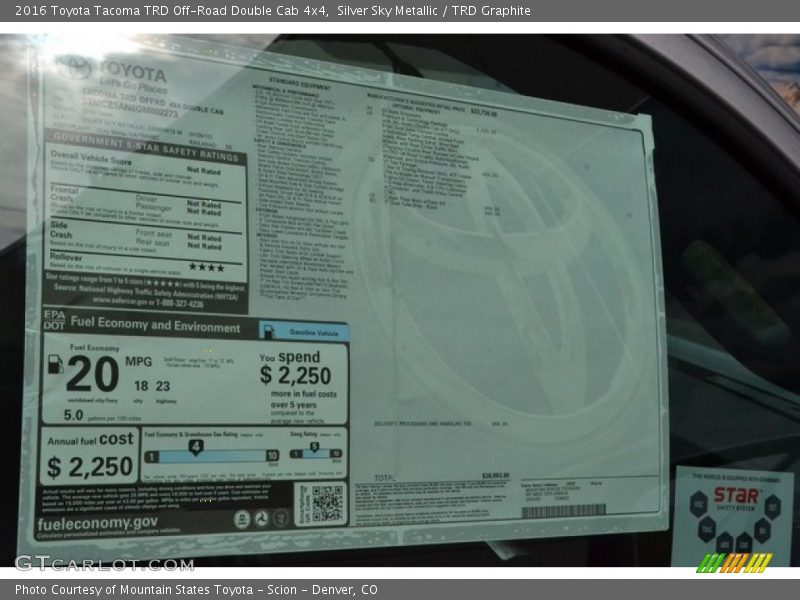This screenshot has width=800, height=600.
Task: Click the 20 combined MPG figure
Action: [x=92, y=373]
